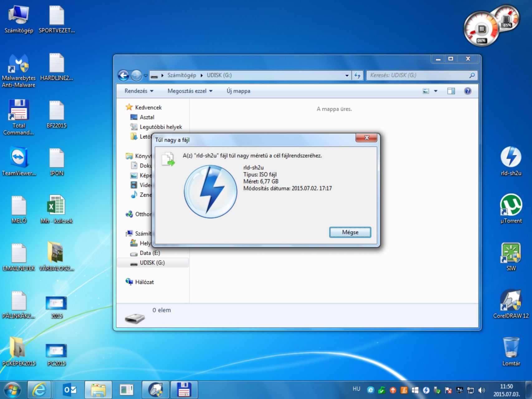532x399 pixels.
Task: Open Total Commander floppy icon on the taskbar
Action: coord(184,390)
